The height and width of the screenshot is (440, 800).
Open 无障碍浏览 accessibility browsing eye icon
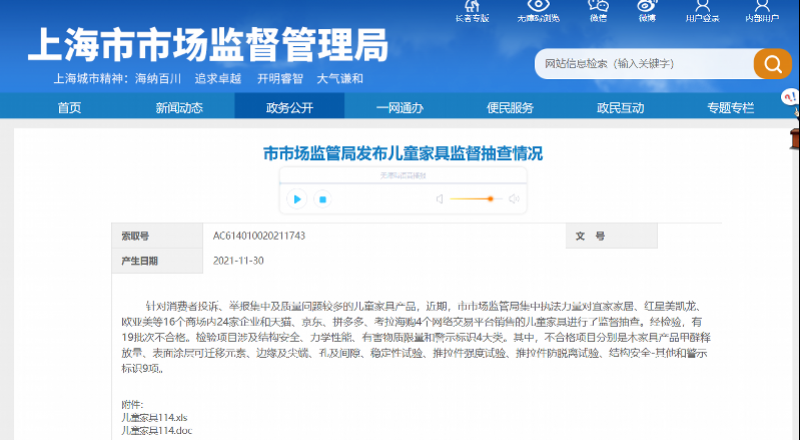(538, 6)
